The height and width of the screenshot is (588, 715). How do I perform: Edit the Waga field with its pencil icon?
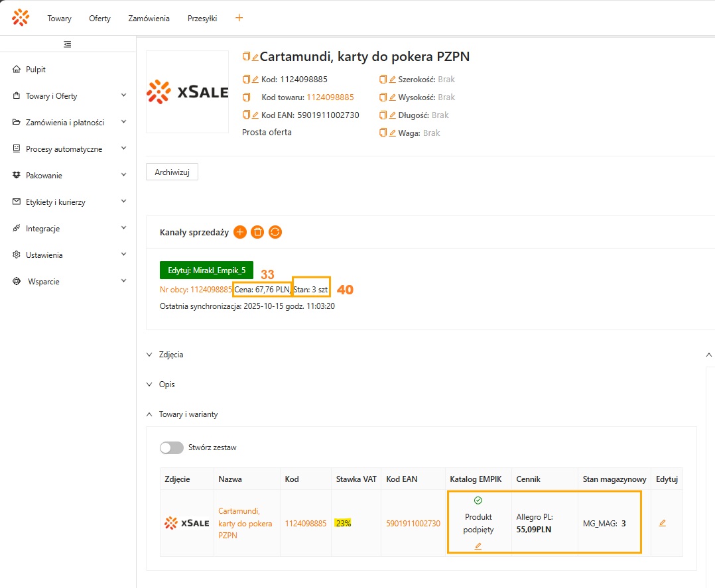[392, 133]
